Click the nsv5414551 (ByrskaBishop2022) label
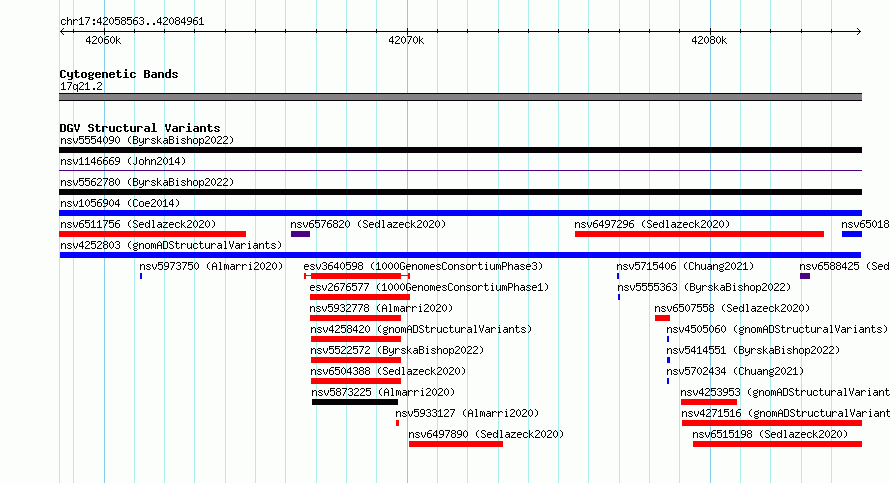This screenshot has width=890, height=483. 753,350
